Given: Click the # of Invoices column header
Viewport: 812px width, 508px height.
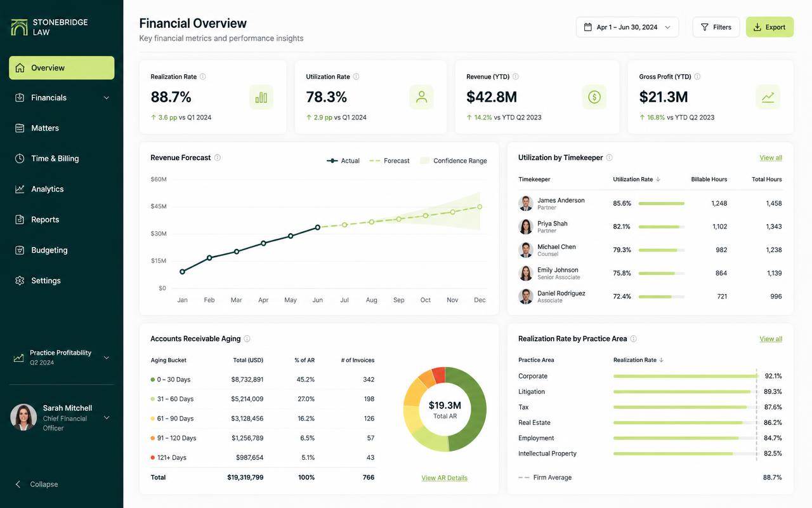Looking at the screenshot, I should point(358,361).
